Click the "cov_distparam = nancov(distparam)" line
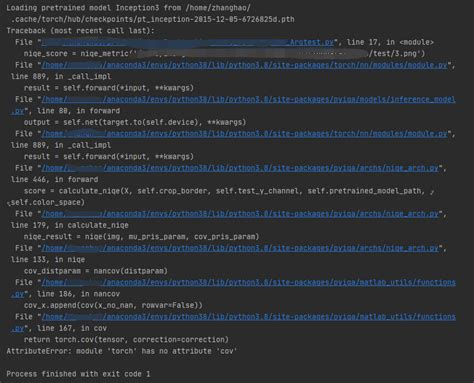 click(96, 271)
